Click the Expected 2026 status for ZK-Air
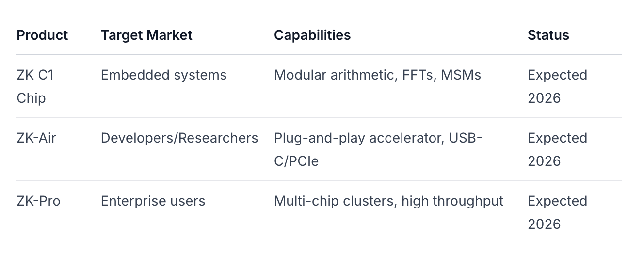Viewport: 644px width, 256px height. tap(557, 149)
